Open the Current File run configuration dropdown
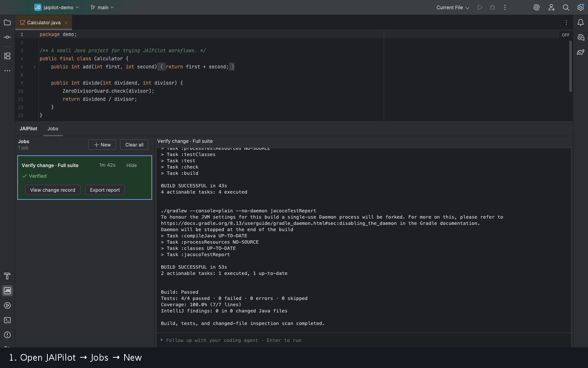This screenshot has height=368, width=588. [x=453, y=7]
